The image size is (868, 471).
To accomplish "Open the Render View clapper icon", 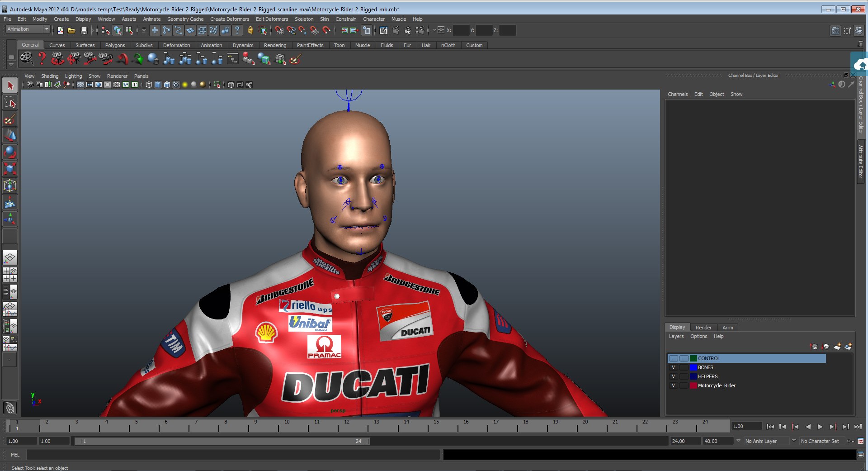I will pyautogui.click(x=383, y=30).
